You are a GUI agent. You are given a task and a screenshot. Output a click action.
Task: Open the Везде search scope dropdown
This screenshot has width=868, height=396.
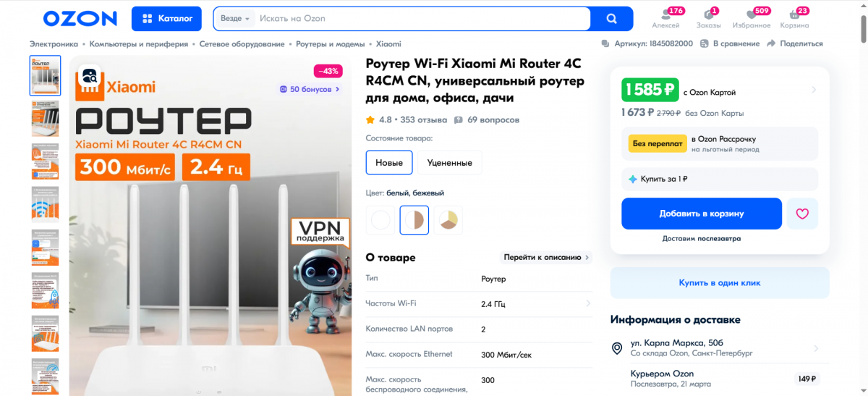pyautogui.click(x=234, y=19)
